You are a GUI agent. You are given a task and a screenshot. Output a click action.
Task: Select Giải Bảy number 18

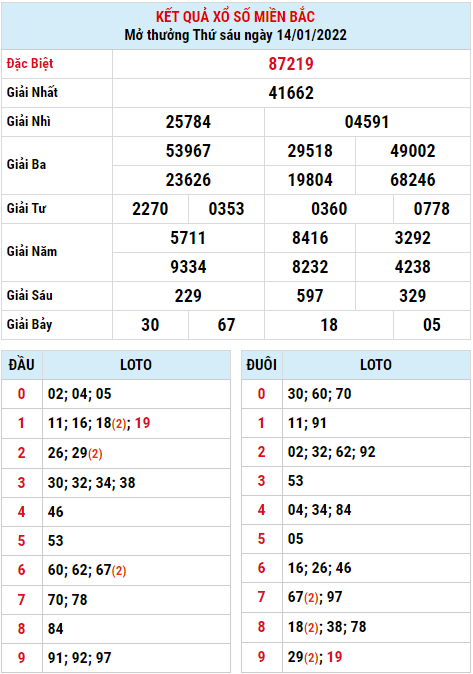[x=329, y=325]
